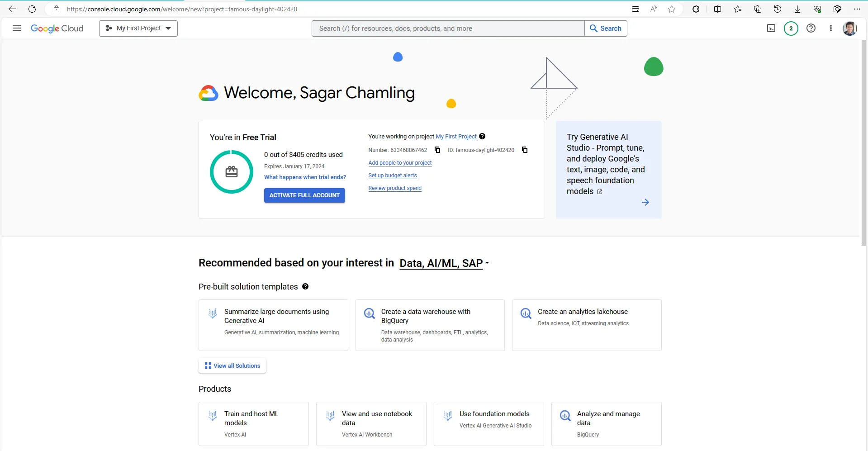Screen dimensions: 868x451
Task: Open Summarize large documents using Generative AI
Action: (273, 325)
